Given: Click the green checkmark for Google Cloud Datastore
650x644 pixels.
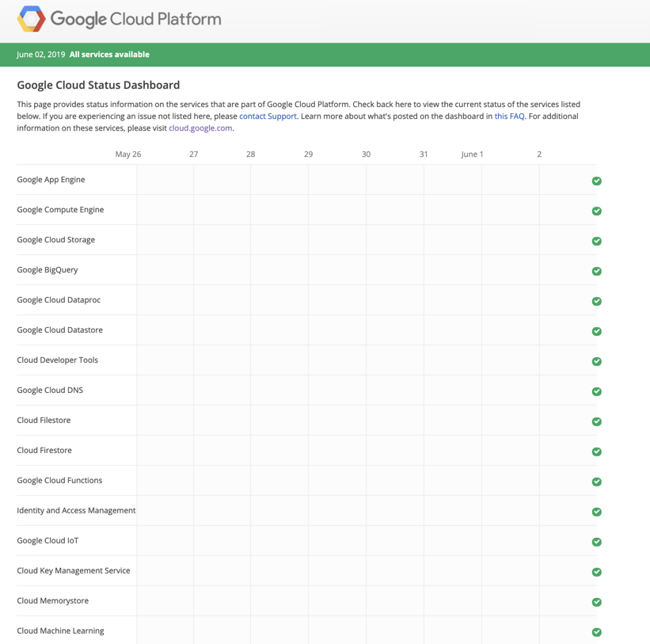Looking at the screenshot, I should click(596, 331).
